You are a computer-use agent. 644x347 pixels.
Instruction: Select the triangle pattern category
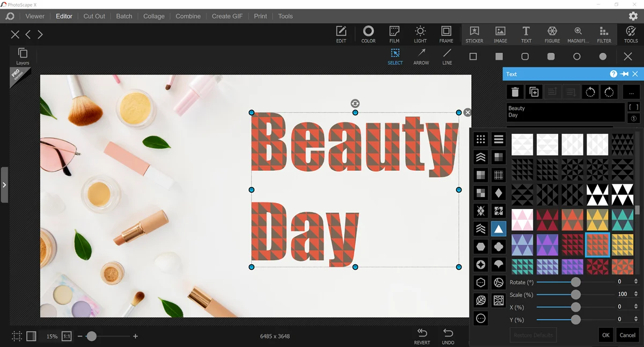499,229
